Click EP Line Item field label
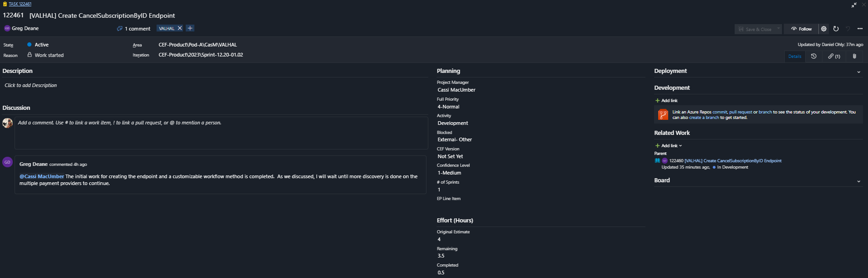This screenshot has height=278, width=868. pos(449,199)
